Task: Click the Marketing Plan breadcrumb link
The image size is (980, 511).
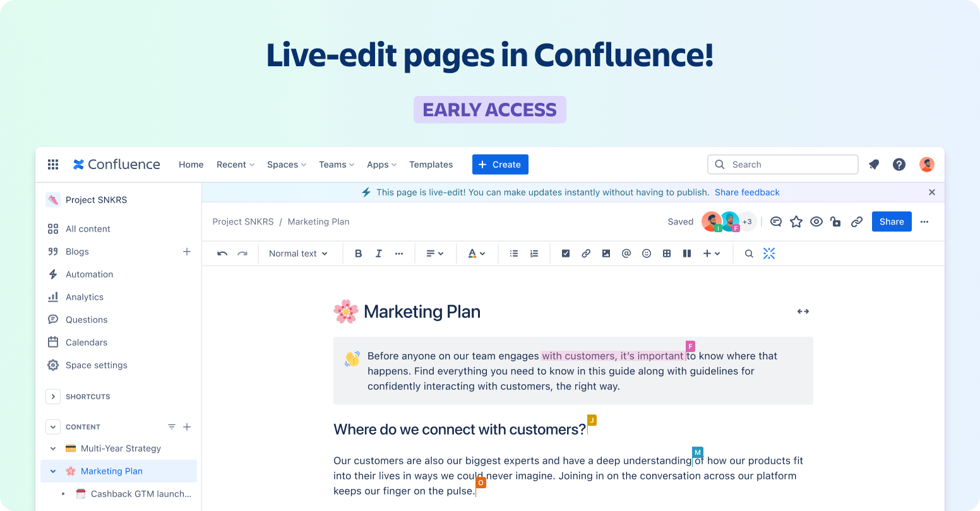Action: coord(318,222)
